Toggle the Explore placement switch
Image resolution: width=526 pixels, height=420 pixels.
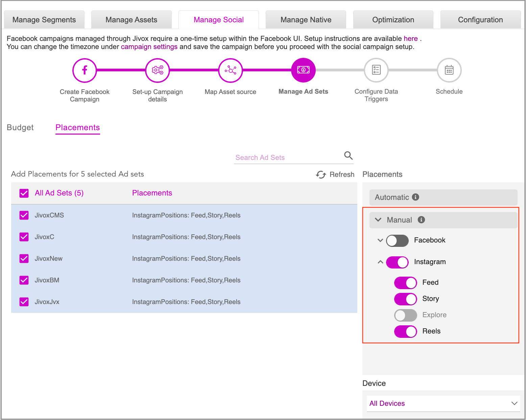[405, 315]
